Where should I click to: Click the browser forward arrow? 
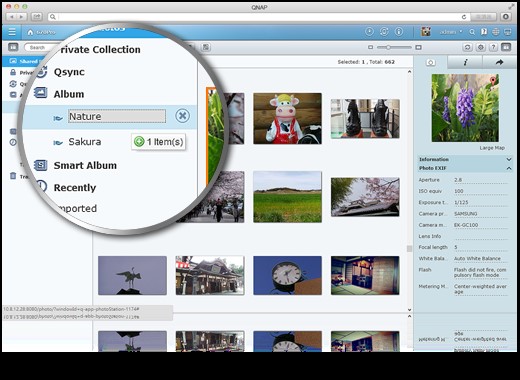point(22,16)
